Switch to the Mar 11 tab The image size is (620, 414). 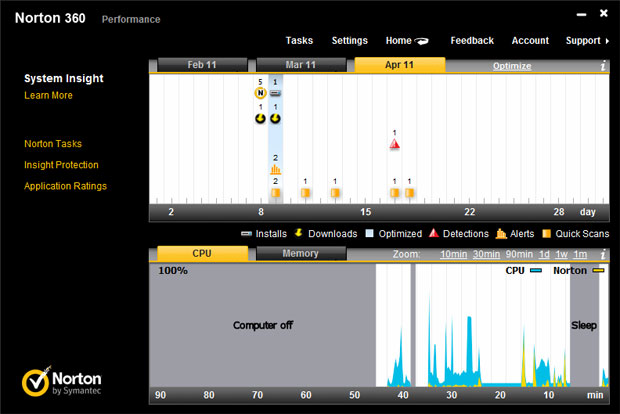pos(301,64)
